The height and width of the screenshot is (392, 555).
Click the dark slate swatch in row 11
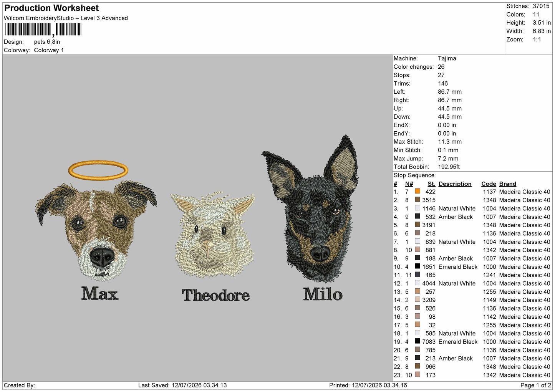(x=417, y=275)
